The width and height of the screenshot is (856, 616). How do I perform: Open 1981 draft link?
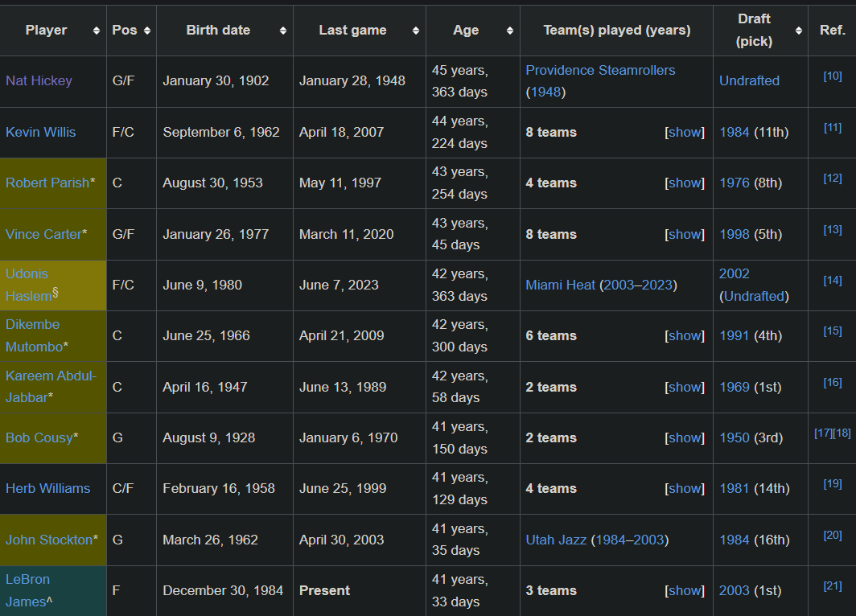(x=735, y=488)
